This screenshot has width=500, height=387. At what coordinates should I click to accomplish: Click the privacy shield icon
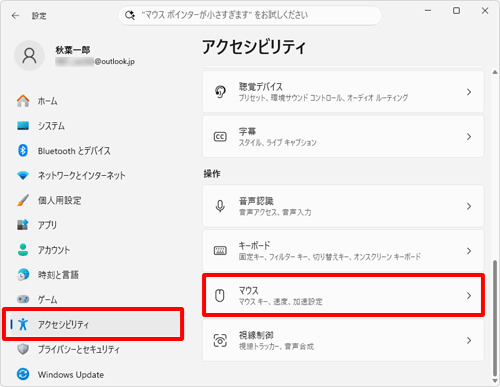click(x=23, y=349)
